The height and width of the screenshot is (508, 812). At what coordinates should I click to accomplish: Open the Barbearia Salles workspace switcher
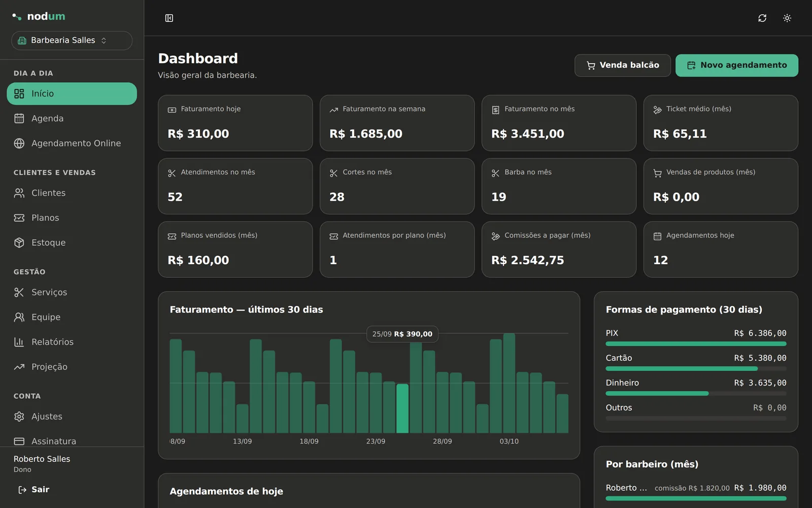click(x=72, y=41)
